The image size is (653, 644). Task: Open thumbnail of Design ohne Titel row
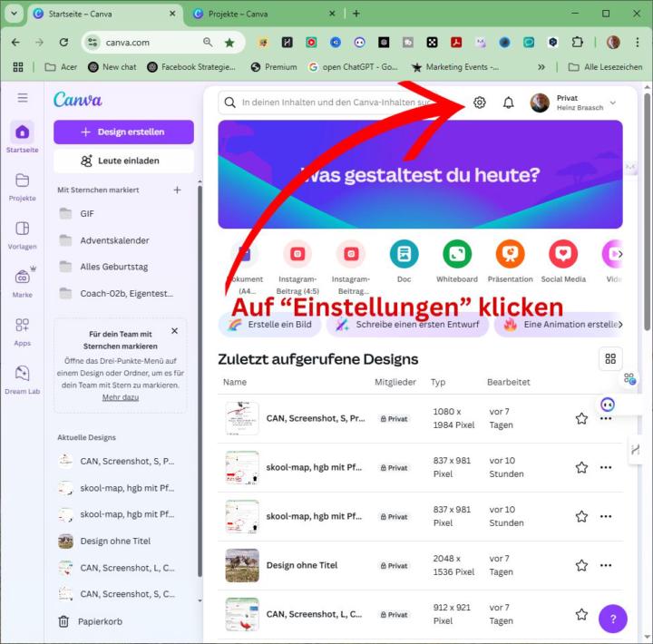tap(242, 565)
